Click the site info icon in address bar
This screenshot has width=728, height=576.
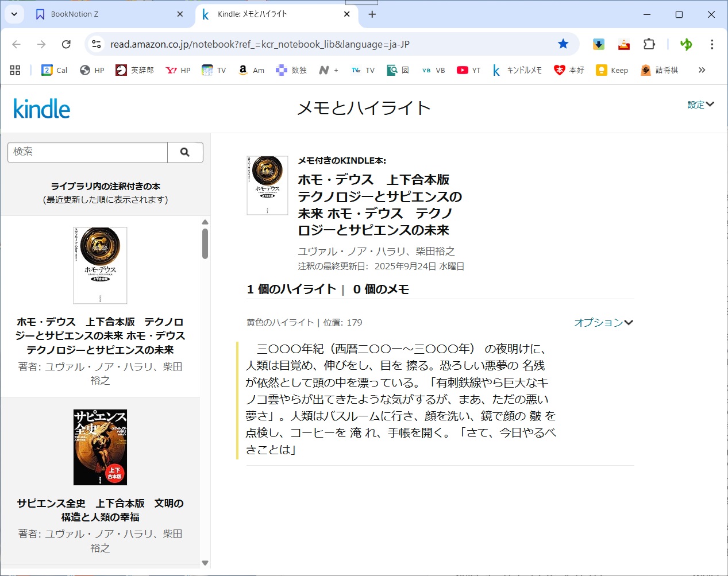tap(97, 44)
